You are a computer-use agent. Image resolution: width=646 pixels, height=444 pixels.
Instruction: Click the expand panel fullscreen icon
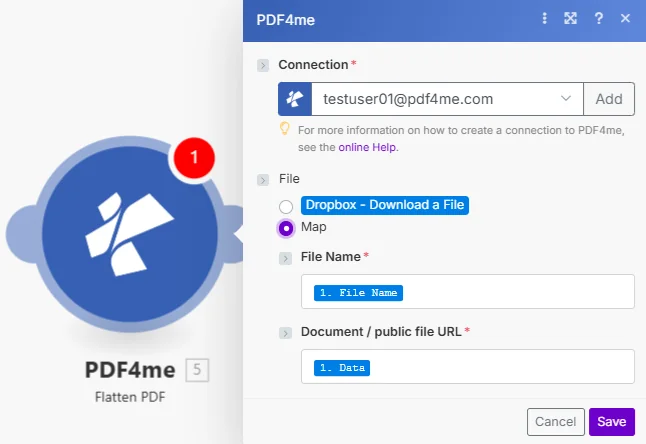click(570, 18)
